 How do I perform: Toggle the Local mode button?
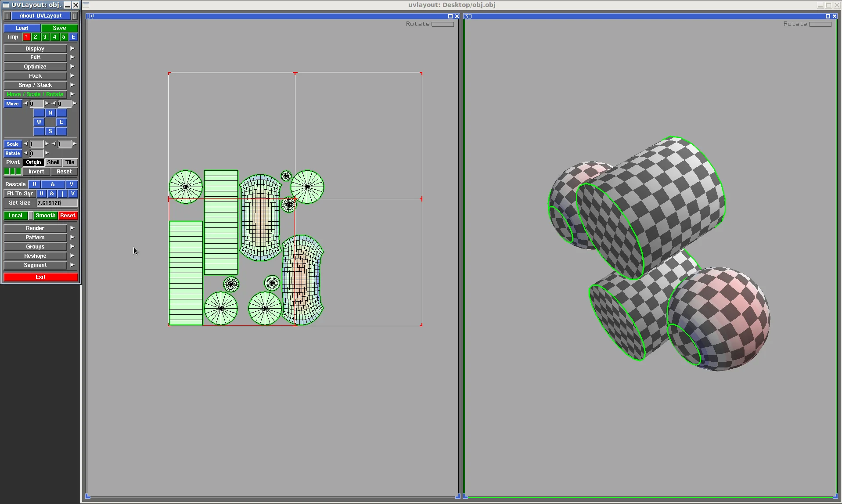coord(15,216)
